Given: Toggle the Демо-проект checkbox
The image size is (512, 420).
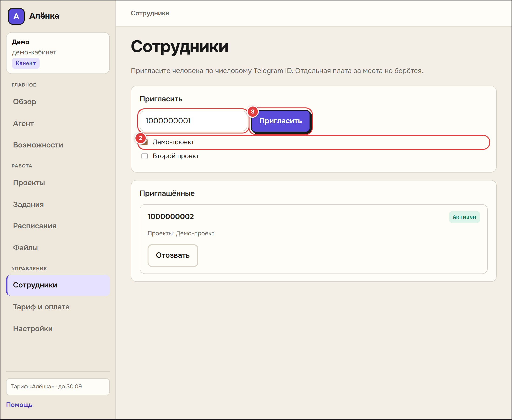Looking at the screenshot, I should pyautogui.click(x=145, y=142).
